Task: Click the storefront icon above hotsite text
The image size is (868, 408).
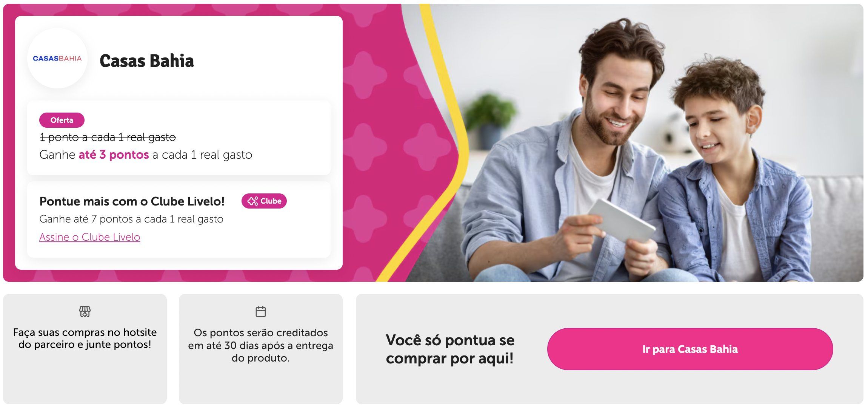Action: [85, 312]
